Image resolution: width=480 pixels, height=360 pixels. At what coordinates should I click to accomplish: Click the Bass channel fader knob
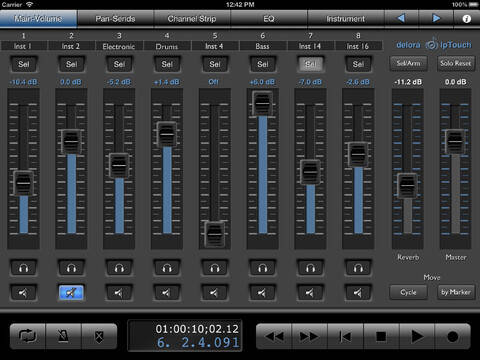tap(263, 103)
